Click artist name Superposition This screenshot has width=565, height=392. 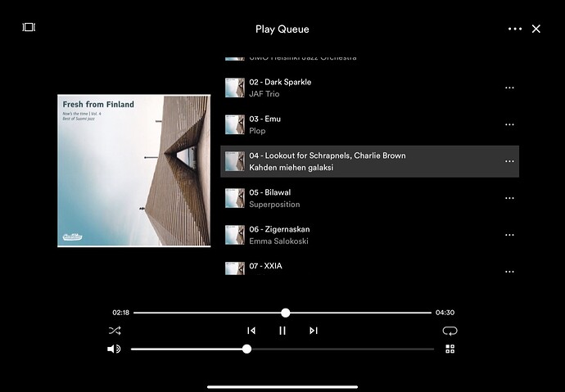point(274,205)
